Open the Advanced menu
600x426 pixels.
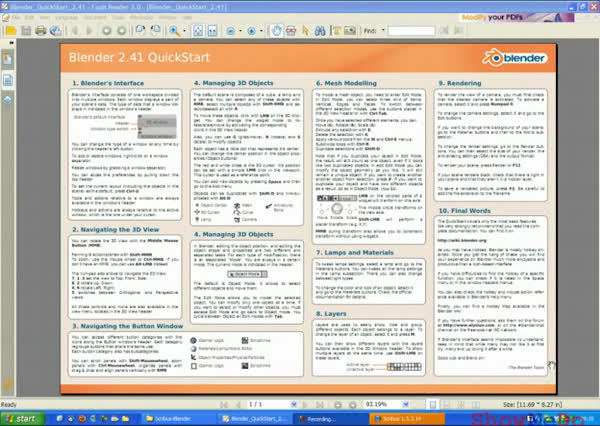point(141,18)
